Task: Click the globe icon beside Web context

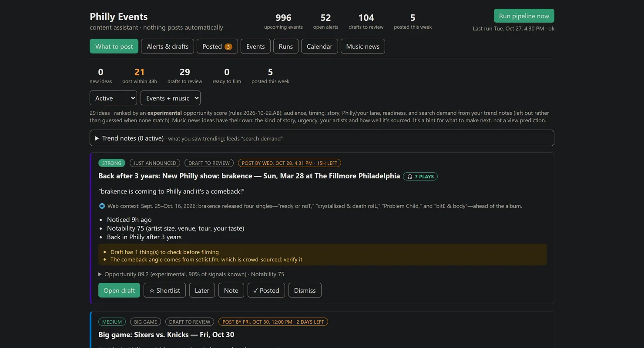Action: [102, 206]
